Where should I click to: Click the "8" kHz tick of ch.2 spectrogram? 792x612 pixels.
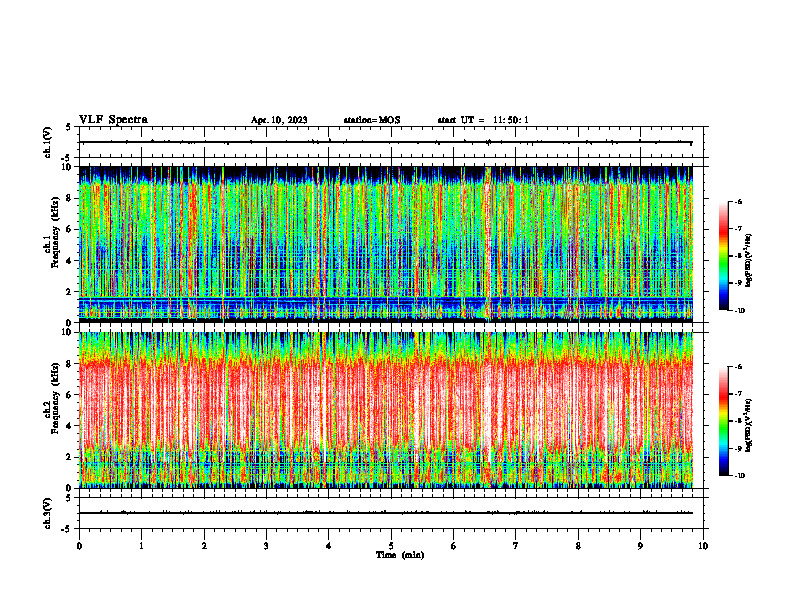click(x=70, y=364)
